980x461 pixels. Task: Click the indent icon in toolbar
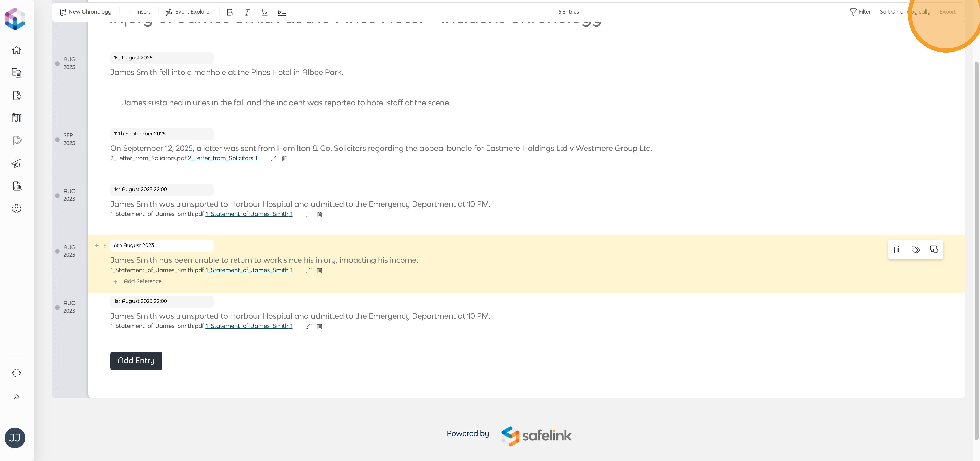[282, 12]
